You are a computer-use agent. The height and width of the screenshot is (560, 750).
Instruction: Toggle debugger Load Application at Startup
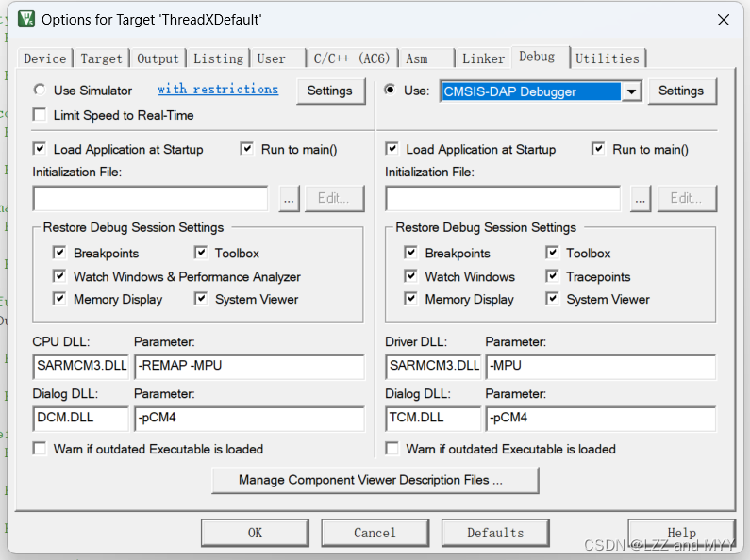click(x=392, y=149)
